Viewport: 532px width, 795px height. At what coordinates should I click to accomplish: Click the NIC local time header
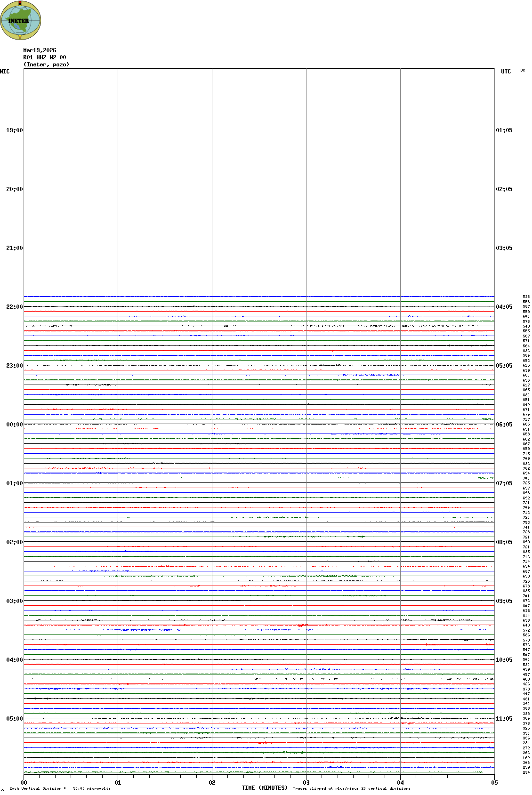(5, 72)
